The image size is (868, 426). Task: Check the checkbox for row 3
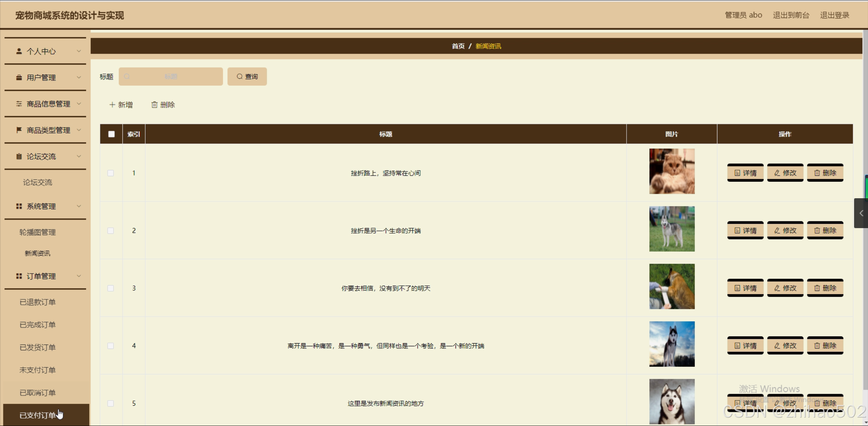111,288
